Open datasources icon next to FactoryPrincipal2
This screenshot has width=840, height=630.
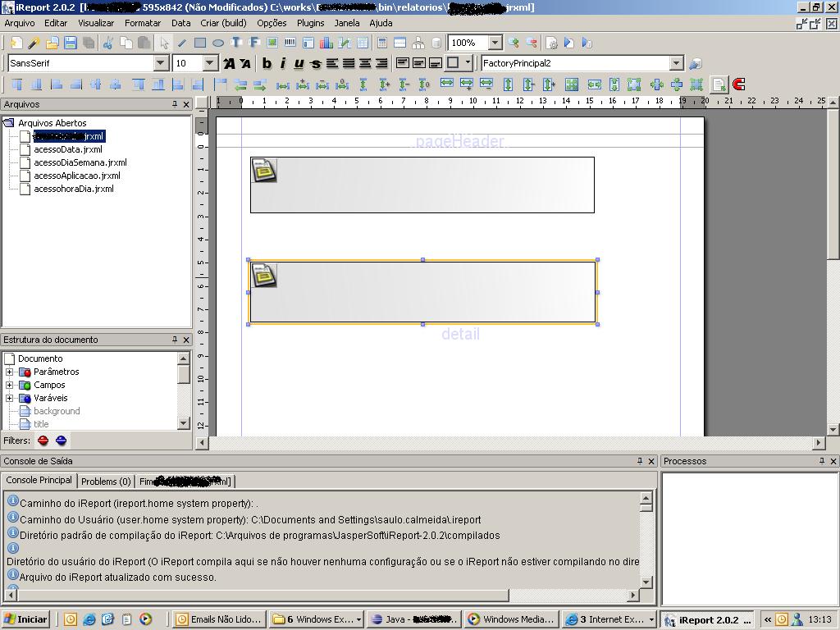[x=696, y=63]
